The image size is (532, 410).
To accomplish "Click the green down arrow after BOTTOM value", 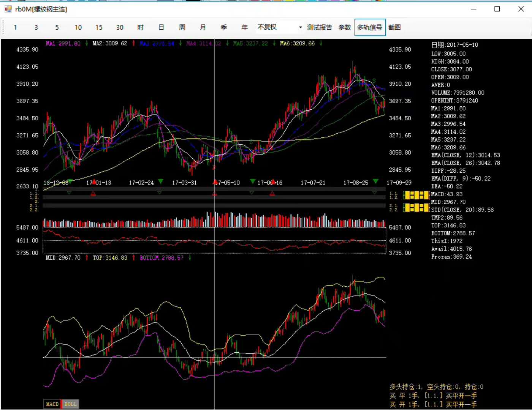I will pyautogui.click(x=190, y=258).
